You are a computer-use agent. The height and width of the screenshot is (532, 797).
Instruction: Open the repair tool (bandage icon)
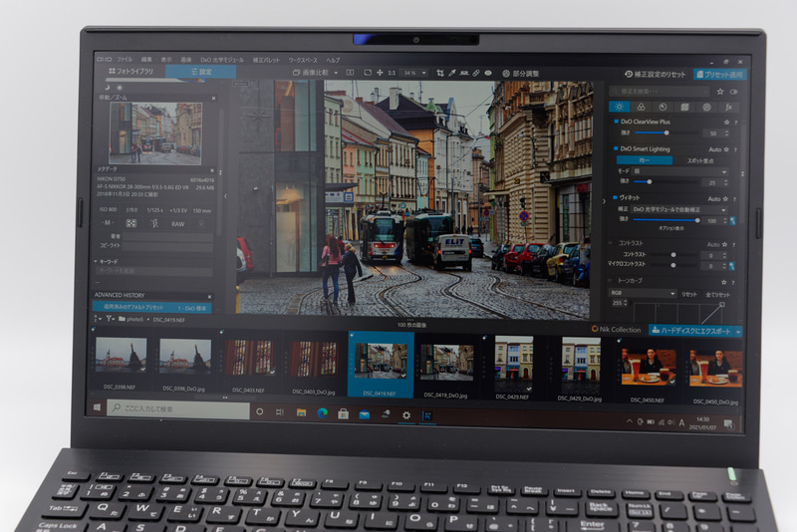tap(476, 73)
